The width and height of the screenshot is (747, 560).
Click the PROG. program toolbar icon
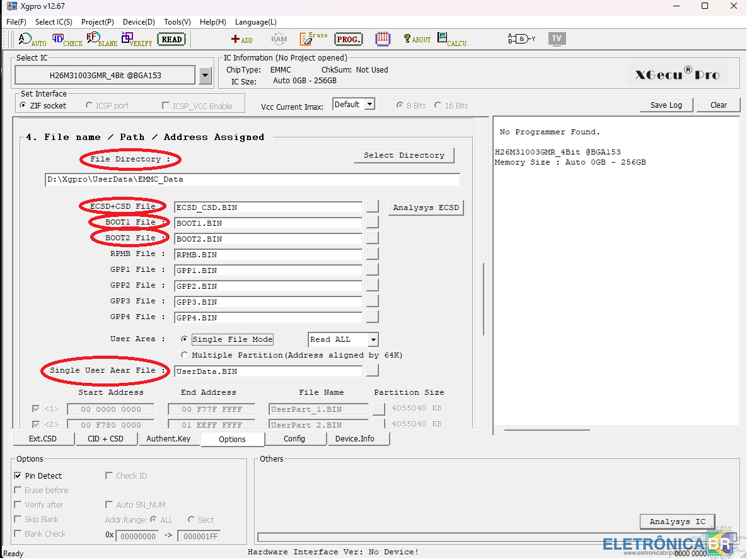click(348, 39)
